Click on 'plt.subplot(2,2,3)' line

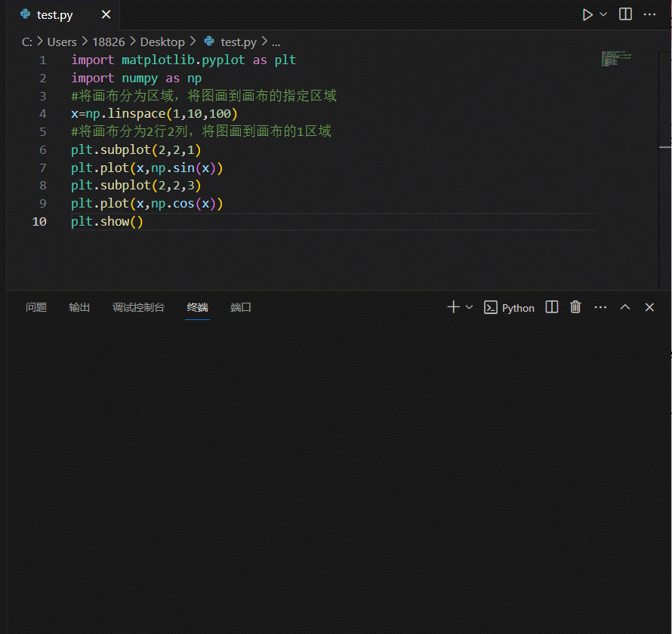click(136, 186)
